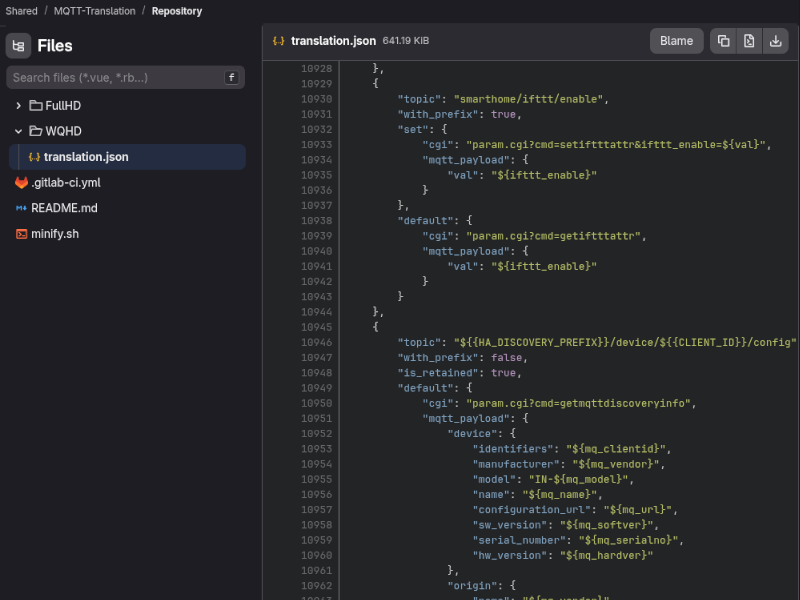Click line number 10960
The width and height of the screenshot is (800, 600).
[x=316, y=556]
